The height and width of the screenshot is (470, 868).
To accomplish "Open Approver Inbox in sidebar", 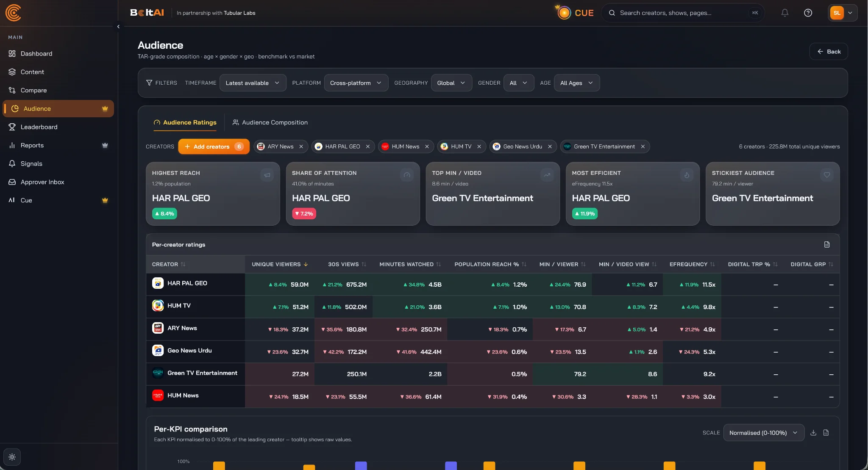I will [x=58, y=182].
